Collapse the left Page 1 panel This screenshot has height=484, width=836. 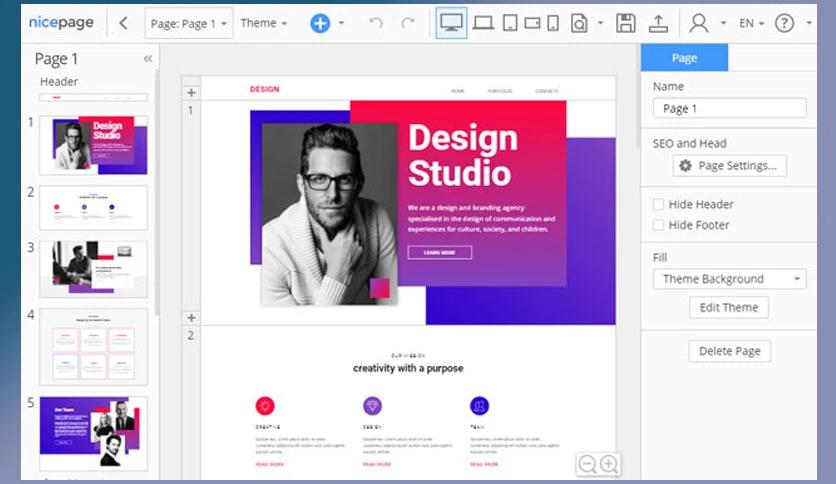148,59
